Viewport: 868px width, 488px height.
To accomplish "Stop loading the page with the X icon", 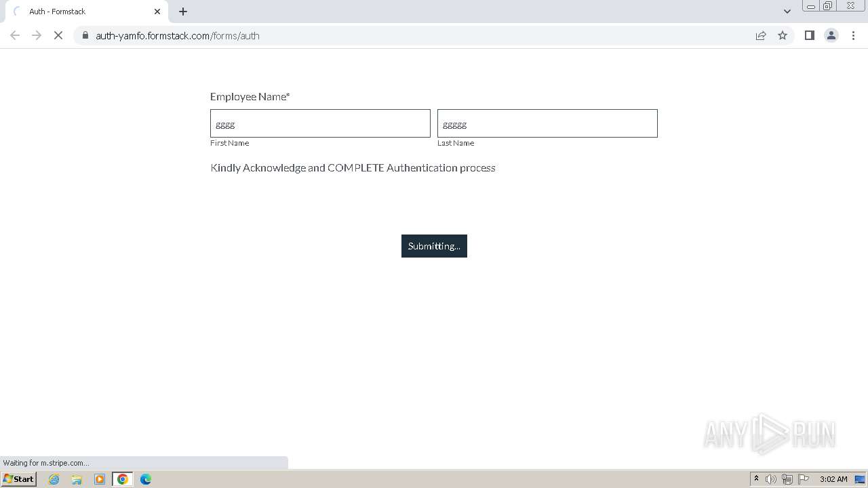I will [x=58, y=35].
